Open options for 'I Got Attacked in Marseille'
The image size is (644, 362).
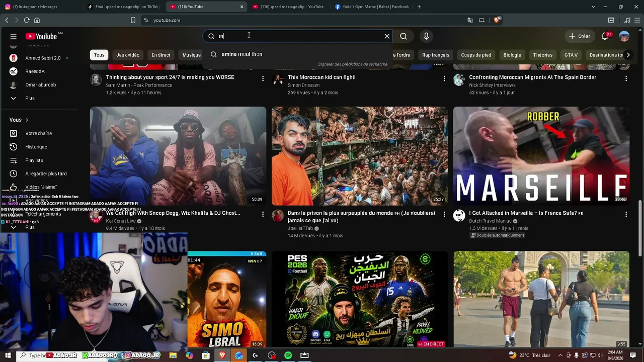pos(626,214)
